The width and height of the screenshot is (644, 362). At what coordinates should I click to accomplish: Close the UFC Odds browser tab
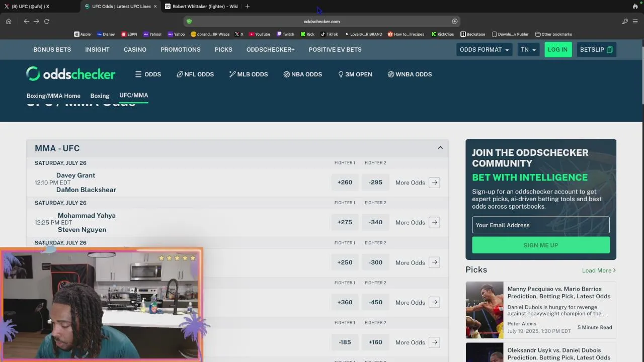click(x=155, y=7)
